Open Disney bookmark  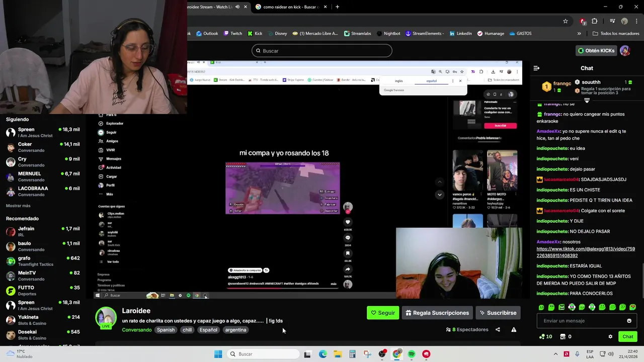click(277, 34)
